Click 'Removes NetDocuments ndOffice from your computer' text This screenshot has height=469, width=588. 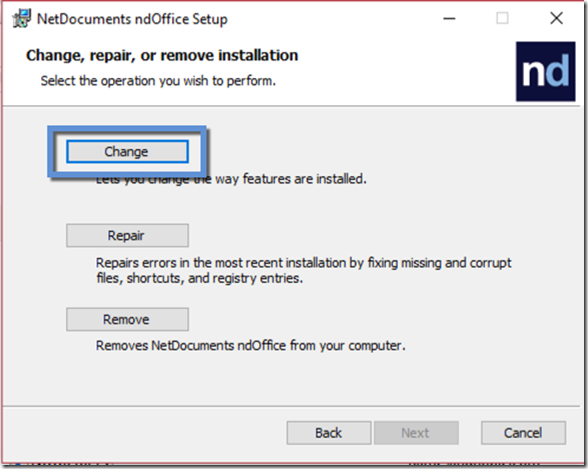pos(250,345)
